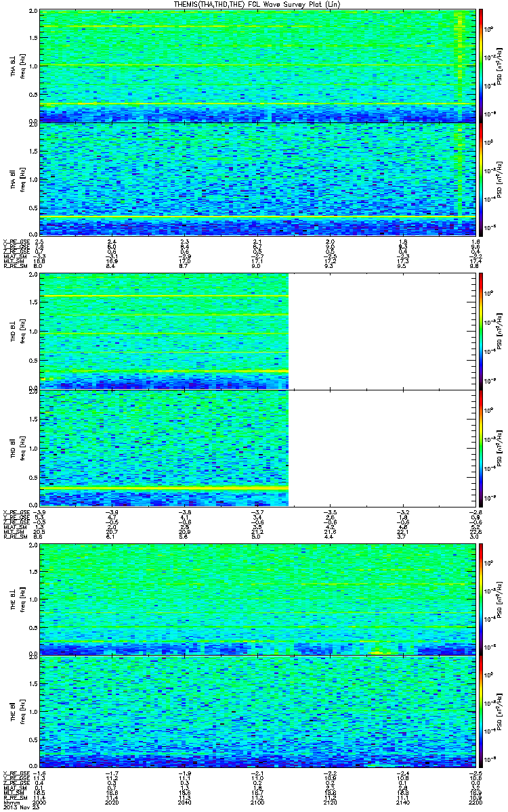
Task: Click the 'THE B⊥ freq [Hz]' axis label
Action: 17,599
